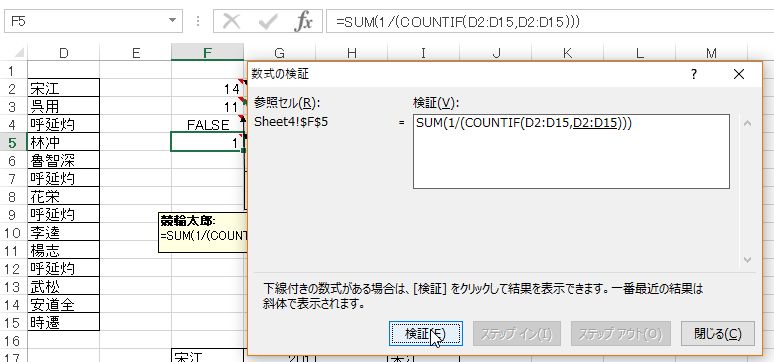Image resolution: width=774 pixels, height=362 pixels.
Task: Select column F header
Action: [x=207, y=53]
